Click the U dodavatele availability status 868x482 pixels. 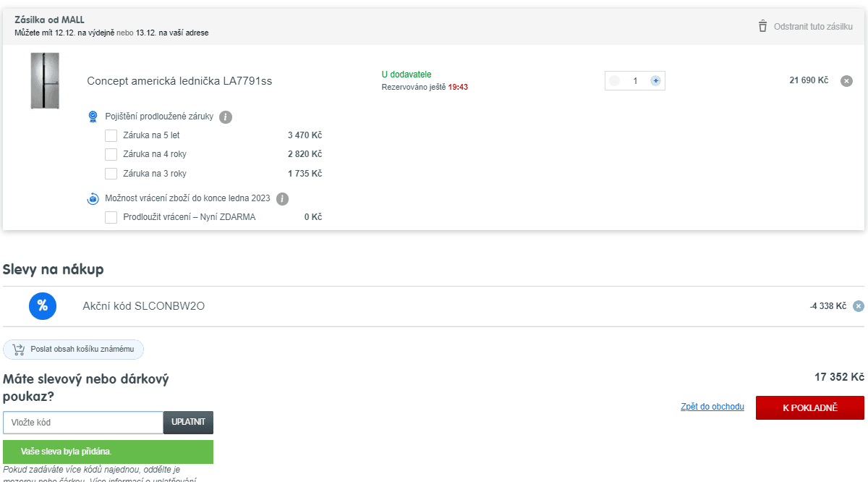pyautogui.click(x=407, y=75)
